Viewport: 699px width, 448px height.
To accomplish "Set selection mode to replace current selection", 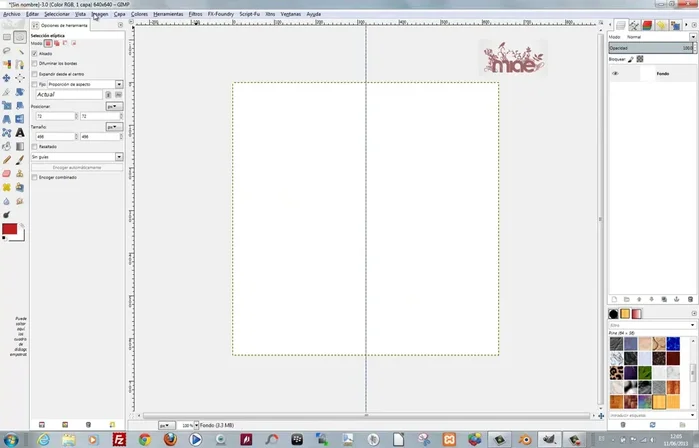I will point(48,44).
